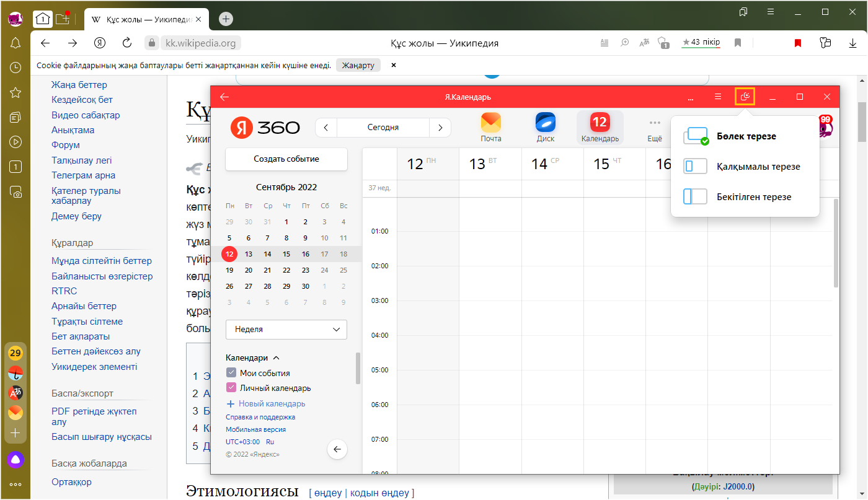
Task: Click Сегодня button
Action: pos(383,128)
